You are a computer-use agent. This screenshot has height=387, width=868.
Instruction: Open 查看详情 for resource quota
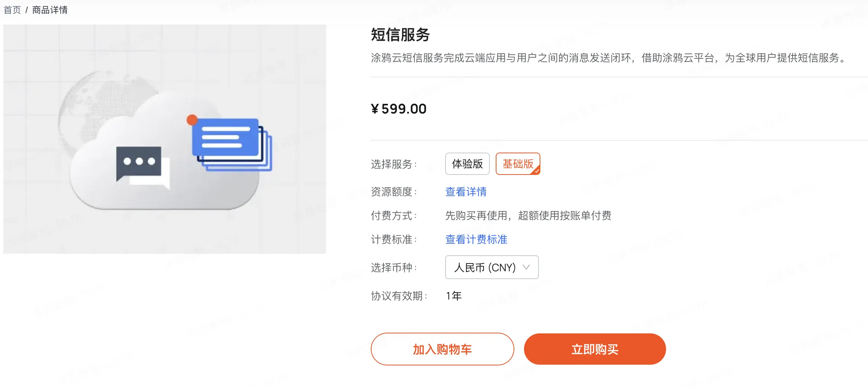tap(466, 192)
